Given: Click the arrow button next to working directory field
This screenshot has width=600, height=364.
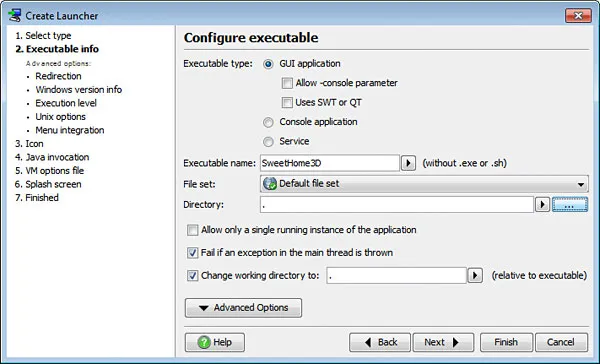Looking at the screenshot, I should tap(475, 275).
